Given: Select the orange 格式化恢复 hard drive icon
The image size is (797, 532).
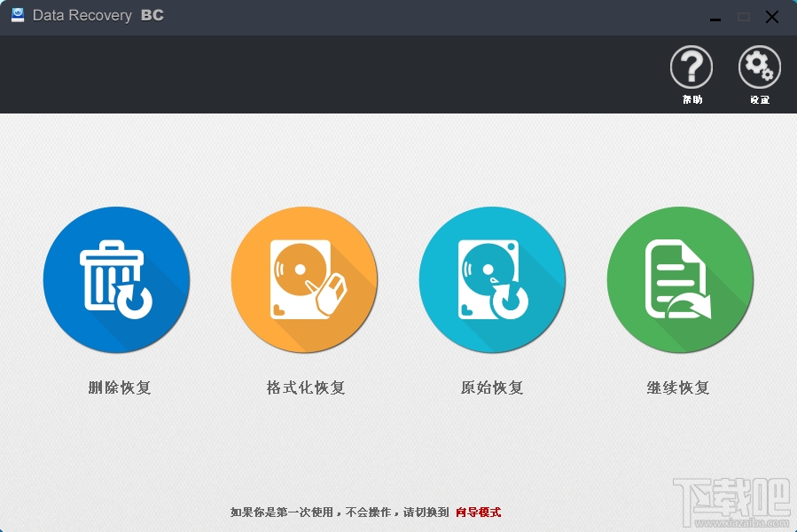Looking at the screenshot, I should tap(304, 279).
